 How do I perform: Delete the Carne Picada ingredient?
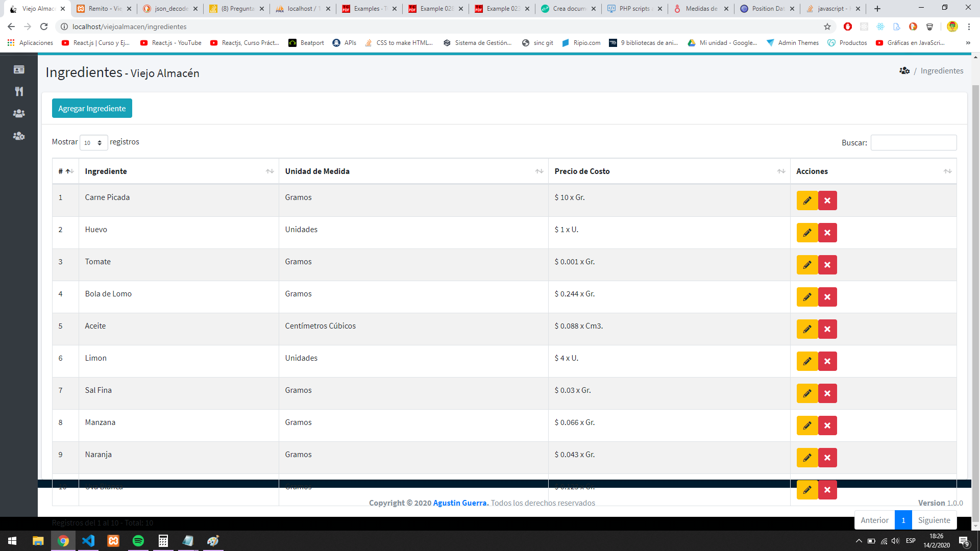point(827,201)
